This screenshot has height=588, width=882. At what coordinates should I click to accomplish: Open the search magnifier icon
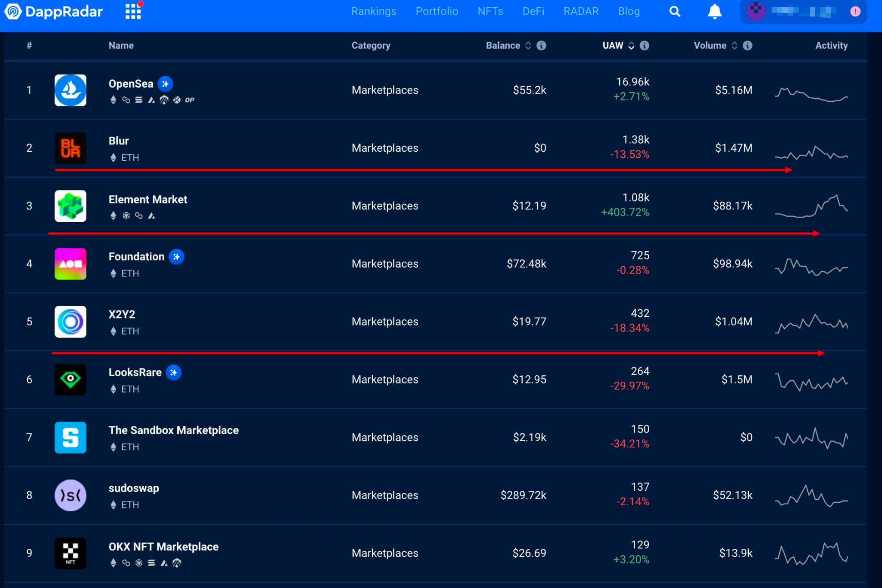[675, 11]
